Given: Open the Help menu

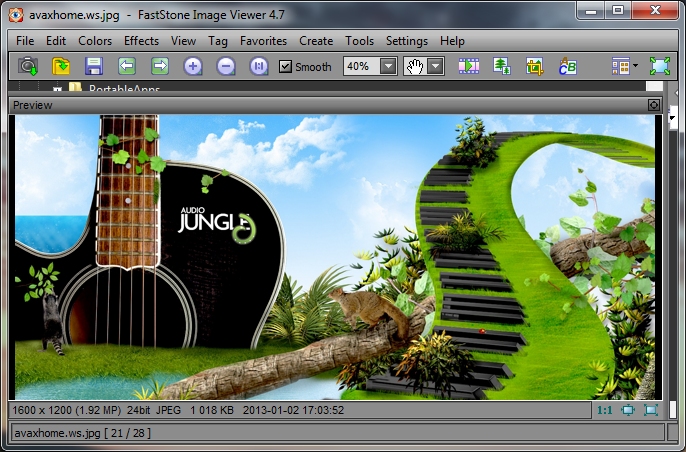Looking at the screenshot, I should (x=452, y=41).
